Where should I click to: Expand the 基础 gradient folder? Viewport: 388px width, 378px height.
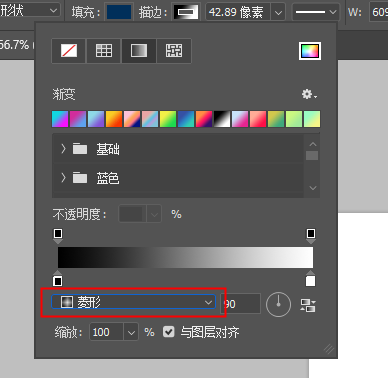pos(63,149)
